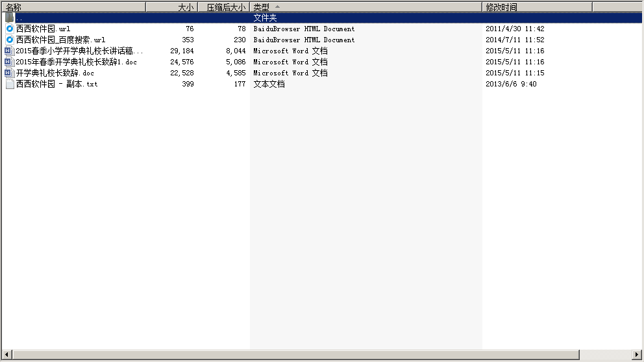The height and width of the screenshot is (362, 644).
Task: Click the 西西软件园.url browser icon
Action: point(10,29)
